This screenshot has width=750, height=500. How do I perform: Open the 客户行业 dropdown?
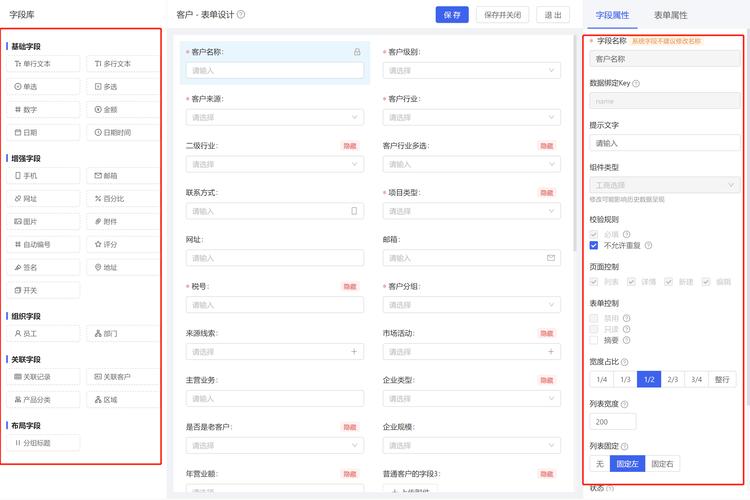point(472,117)
